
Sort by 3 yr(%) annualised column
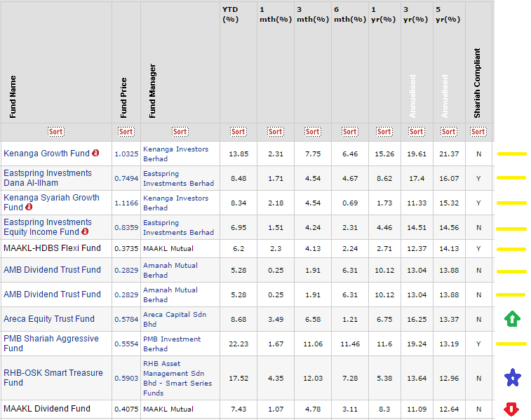(x=417, y=132)
